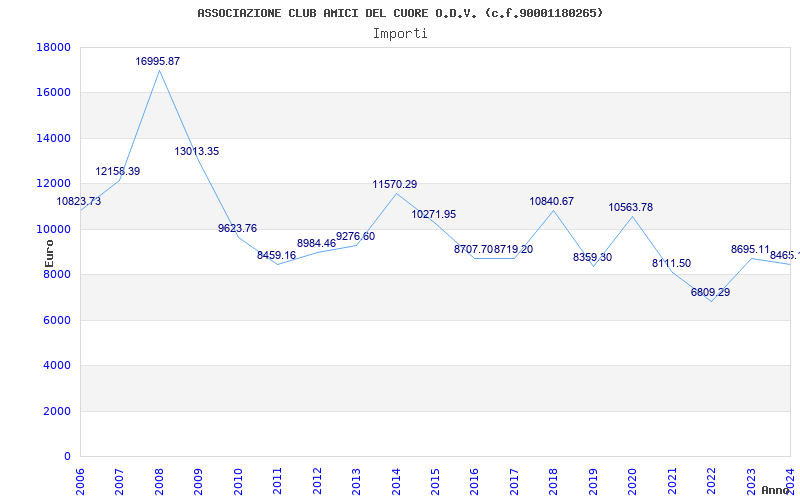This screenshot has height=500, width=800.
Task: Select the 2006 year tick label
Action: pos(80,479)
